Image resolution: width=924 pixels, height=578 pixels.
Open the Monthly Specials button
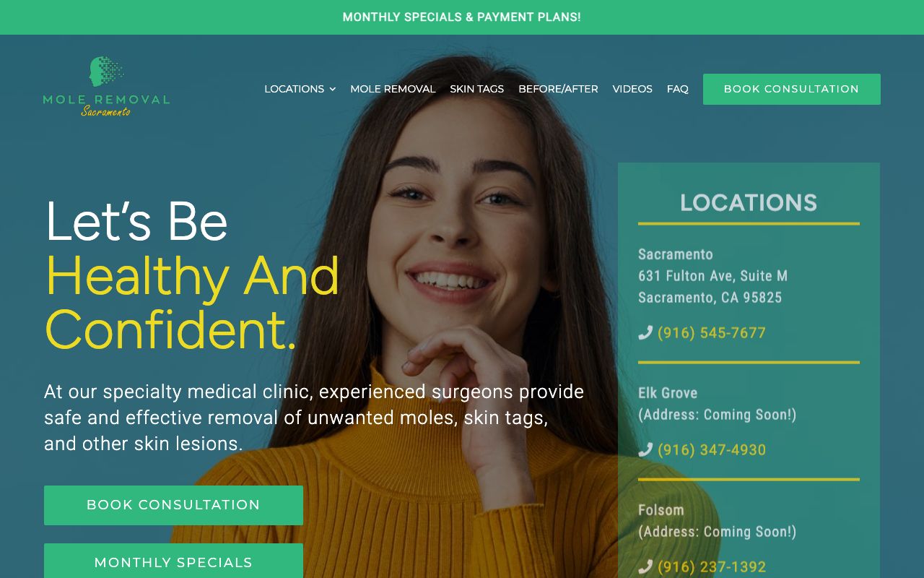tap(173, 561)
